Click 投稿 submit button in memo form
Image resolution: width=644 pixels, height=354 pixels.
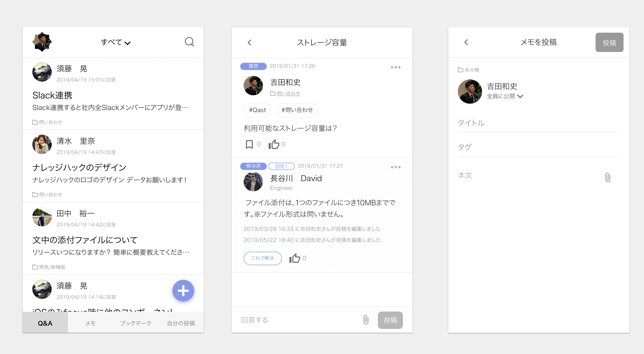pyautogui.click(x=609, y=42)
